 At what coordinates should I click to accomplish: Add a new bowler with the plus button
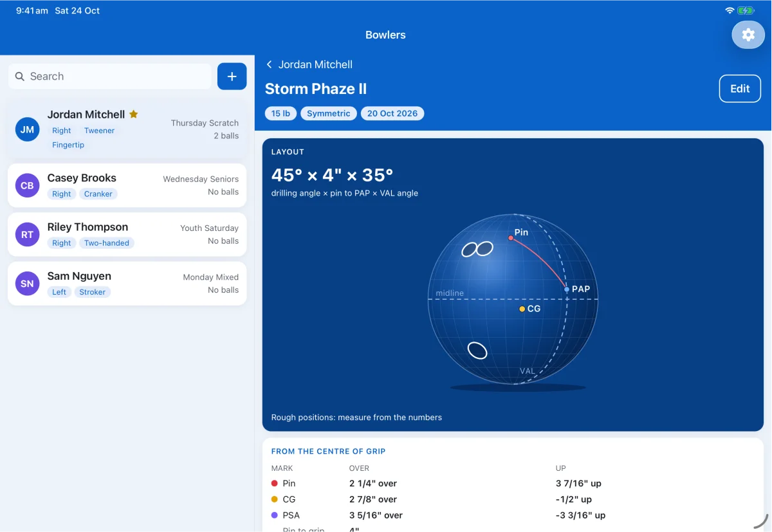pos(232,77)
